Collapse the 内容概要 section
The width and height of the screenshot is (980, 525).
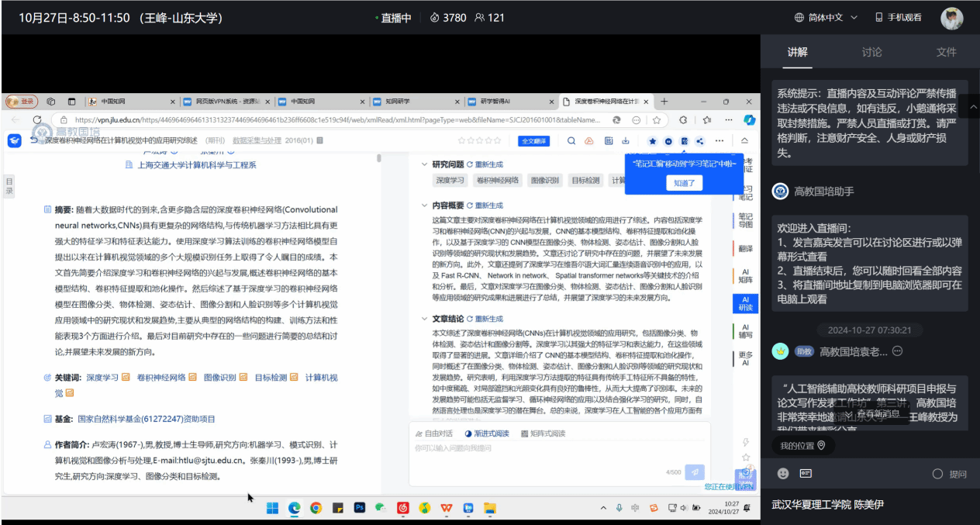(x=423, y=206)
